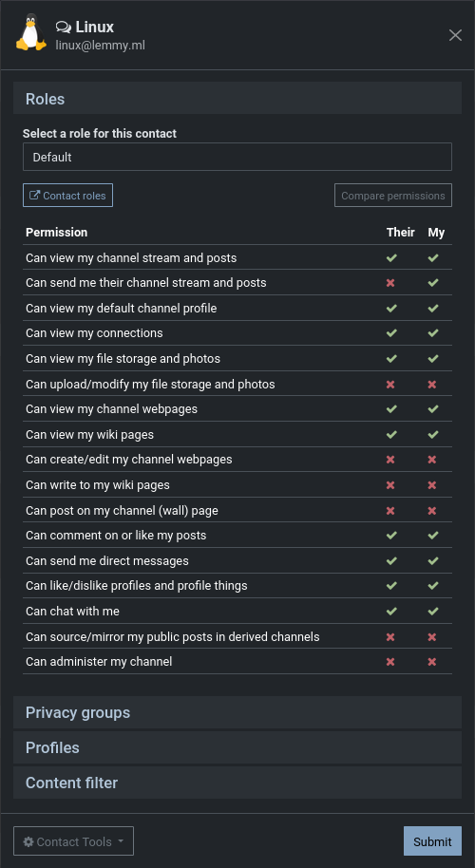Click the gear icon in Contact Tools
Image resolution: width=475 pixels, height=868 pixels.
(x=28, y=842)
